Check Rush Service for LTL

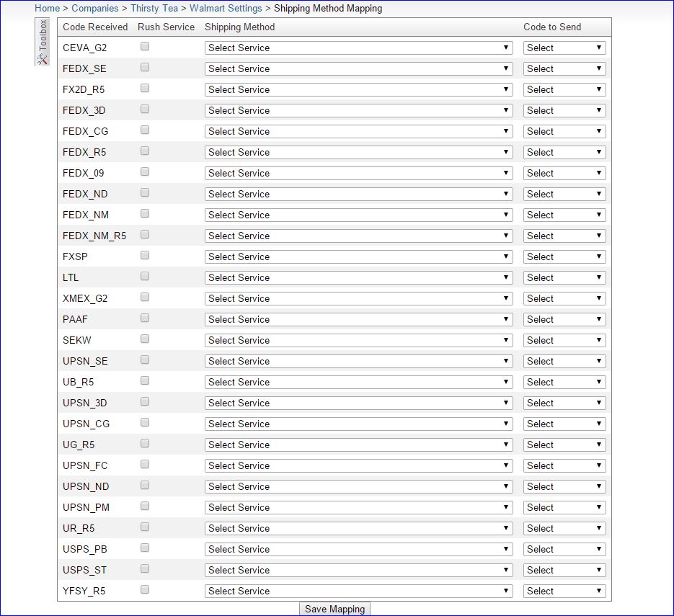pyautogui.click(x=145, y=276)
